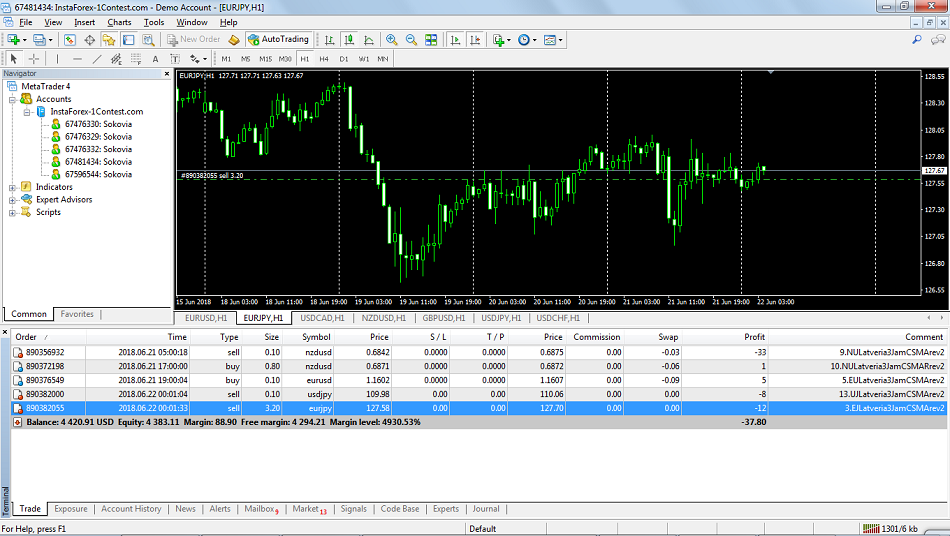Set timeframe to M1
The image size is (950, 536).
tap(226, 59)
